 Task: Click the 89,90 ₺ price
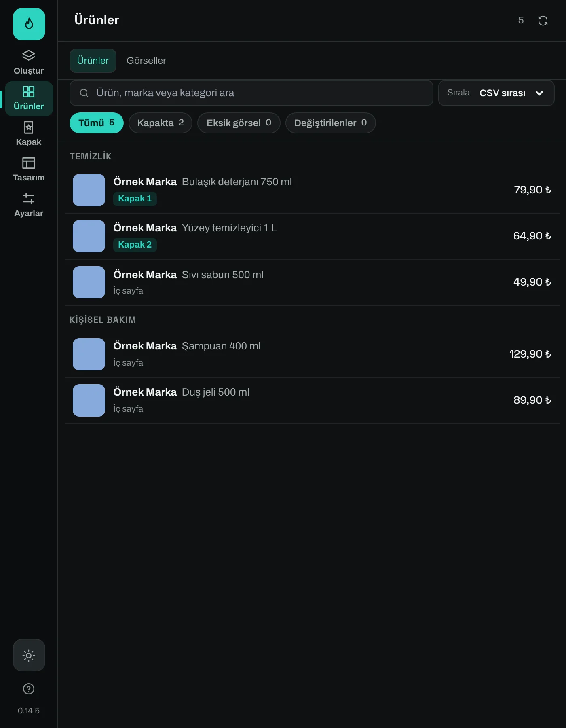click(x=532, y=400)
